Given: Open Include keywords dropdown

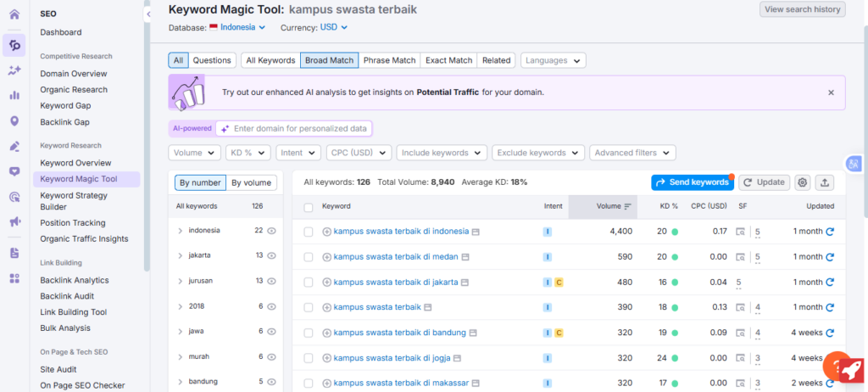Looking at the screenshot, I should 442,153.
